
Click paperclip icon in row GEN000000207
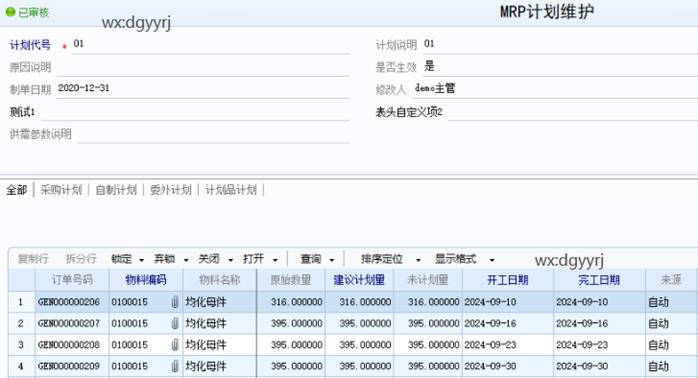click(x=175, y=323)
